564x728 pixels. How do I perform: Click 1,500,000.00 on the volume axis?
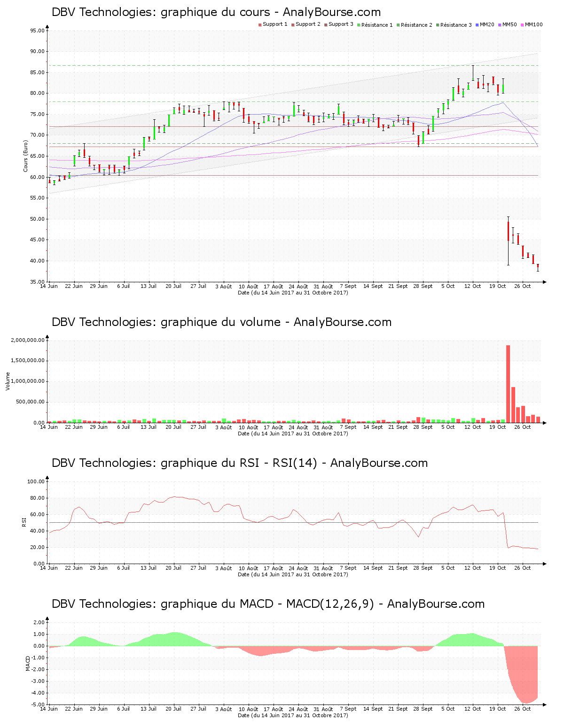point(28,361)
